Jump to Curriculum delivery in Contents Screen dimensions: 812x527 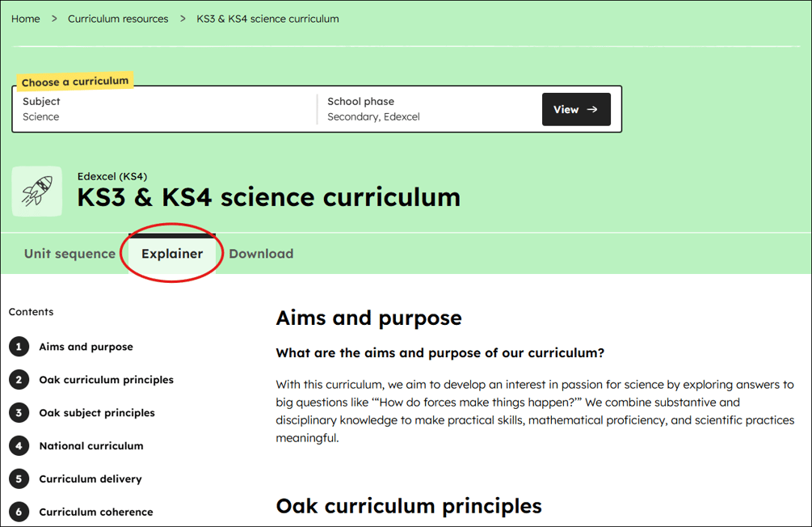(x=91, y=479)
